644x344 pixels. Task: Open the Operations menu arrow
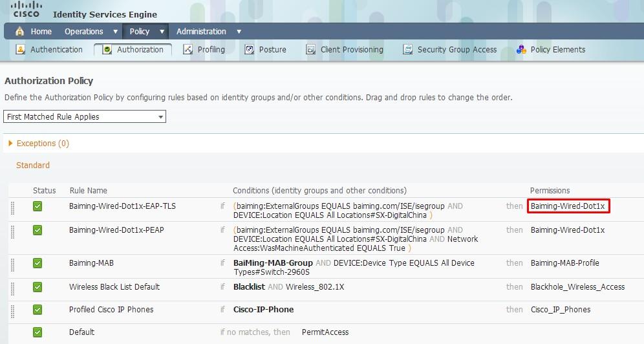115,32
